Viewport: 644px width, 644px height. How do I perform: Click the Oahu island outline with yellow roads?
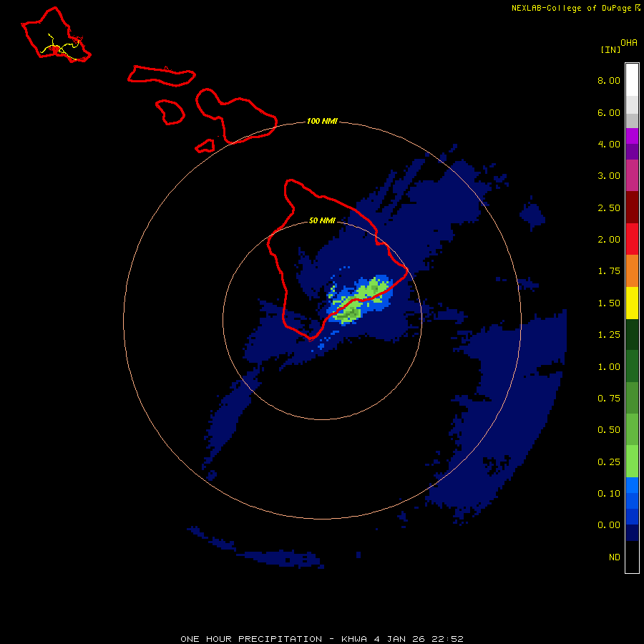56,35
